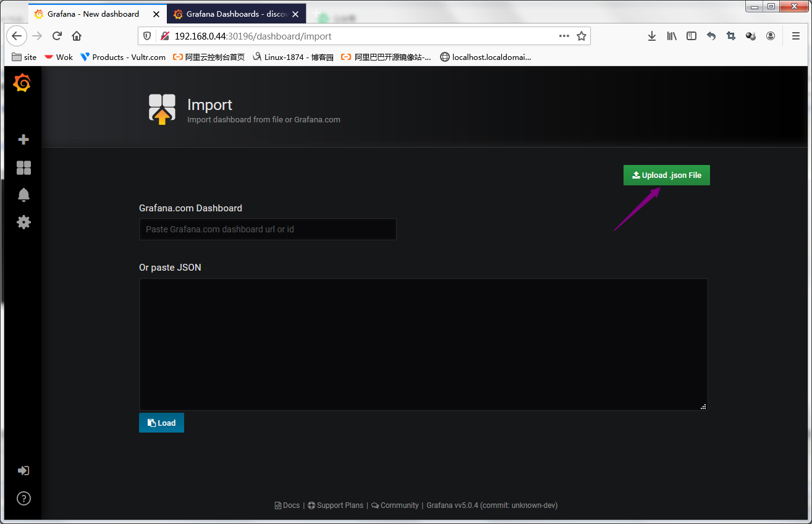Open the site bookmarks folder
The image size is (812, 524).
pos(25,57)
